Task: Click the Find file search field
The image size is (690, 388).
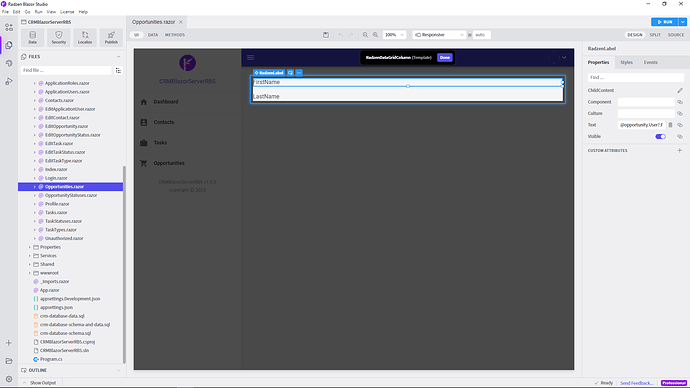Action: (x=66, y=70)
